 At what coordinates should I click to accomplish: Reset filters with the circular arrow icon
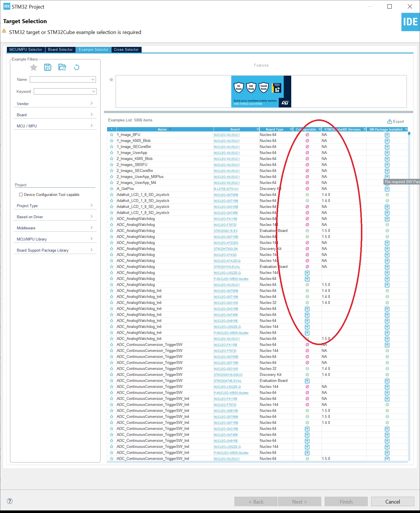coord(77,67)
